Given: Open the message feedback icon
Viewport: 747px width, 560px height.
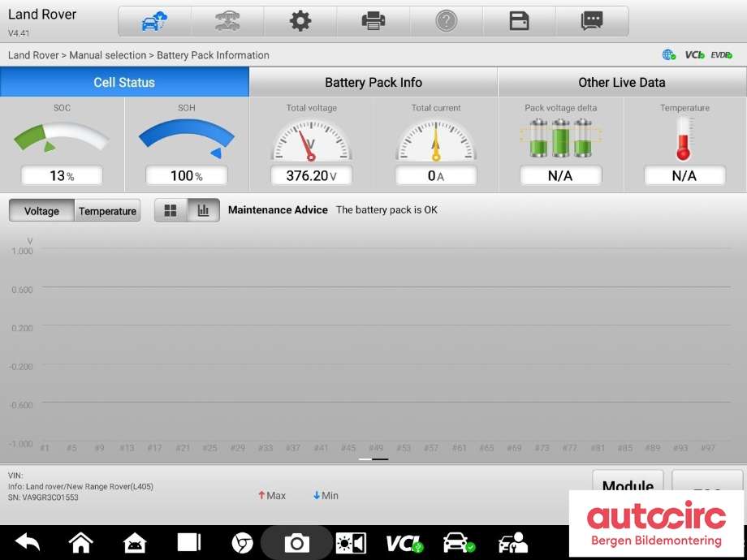Looking at the screenshot, I should [592, 21].
